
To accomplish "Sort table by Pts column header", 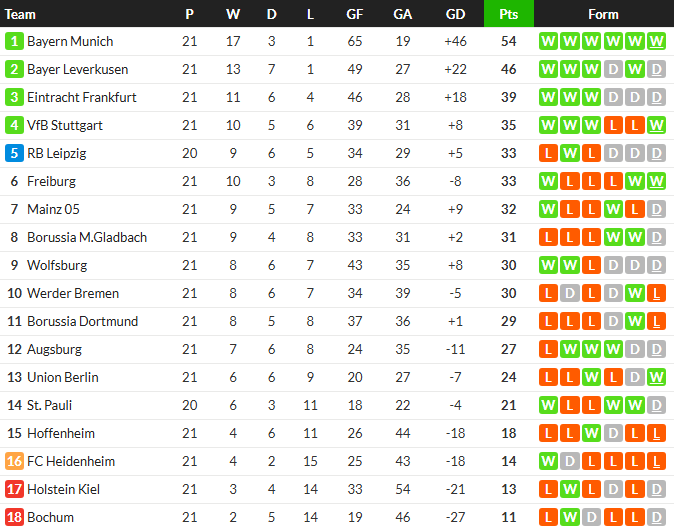I will tap(508, 14).
